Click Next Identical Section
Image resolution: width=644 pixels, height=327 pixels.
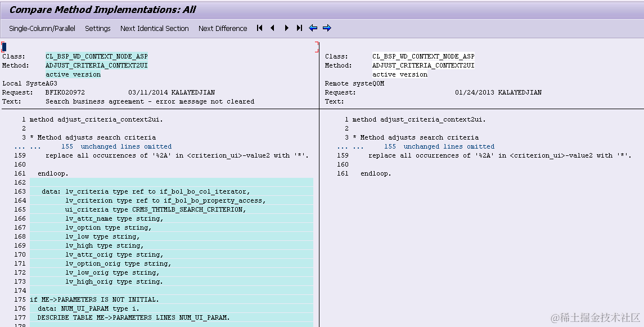pyautogui.click(x=154, y=28)
